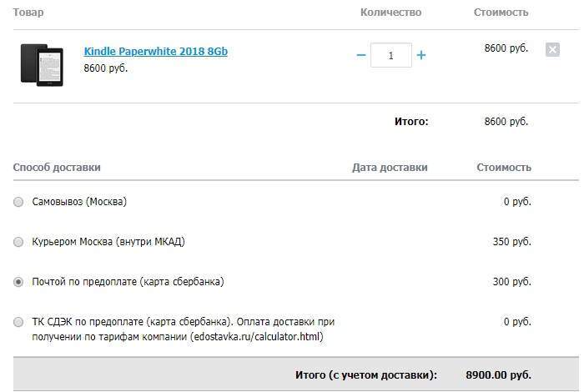
Task: Click the Дата доставки column header
Action: click(390, 168)
